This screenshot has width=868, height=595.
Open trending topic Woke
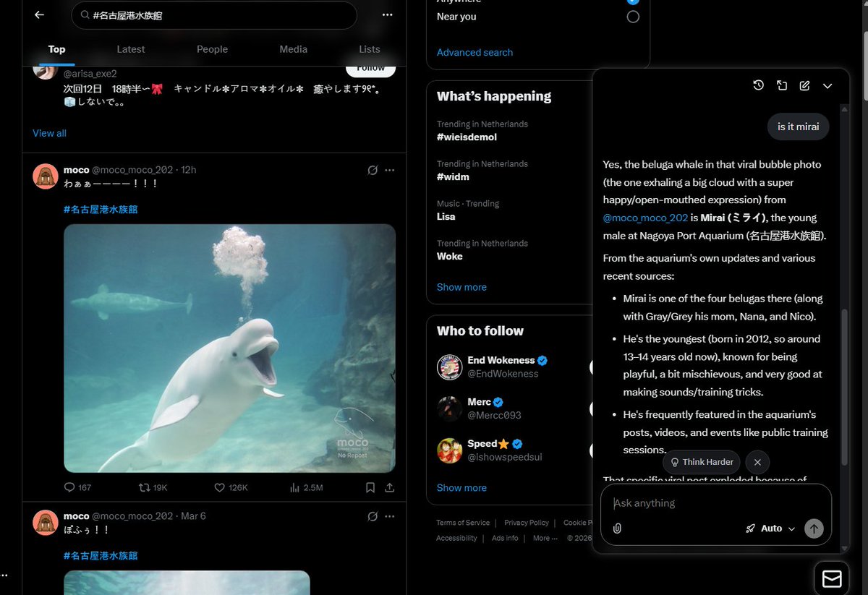[450, 256]
